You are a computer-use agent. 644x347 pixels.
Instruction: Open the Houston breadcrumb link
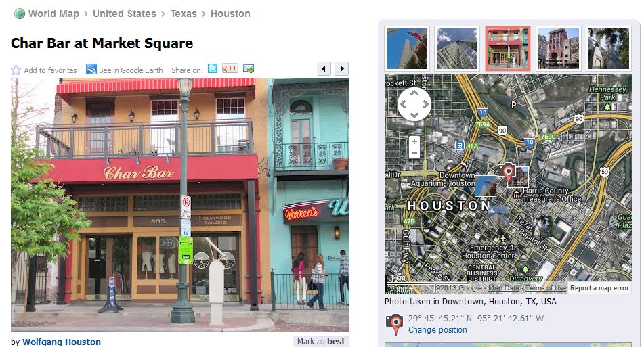point(230,14)
